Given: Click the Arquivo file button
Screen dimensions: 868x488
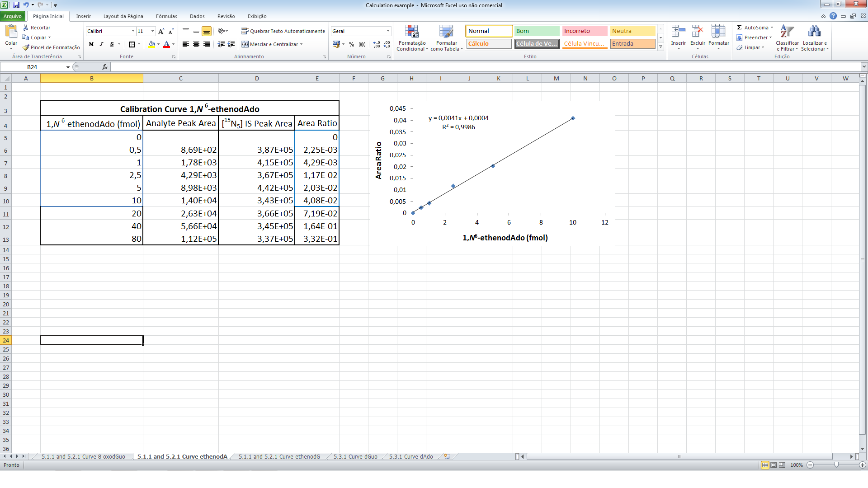Looking at the screenshot, I should point(13,16).
